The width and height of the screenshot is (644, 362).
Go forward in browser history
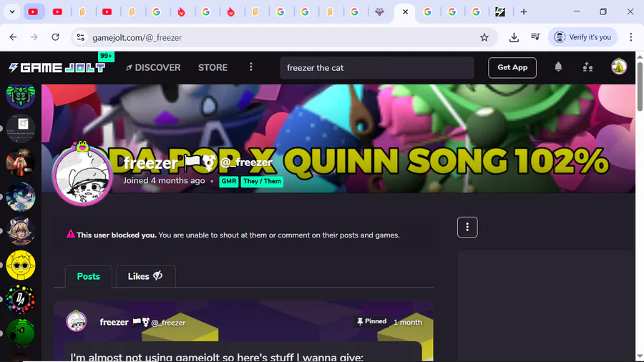tap(34, 37)
